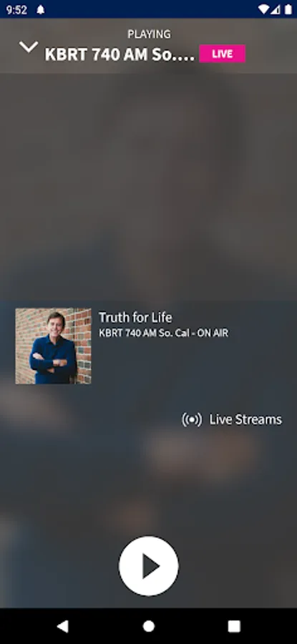Image resolution: width=297 pixels, height=644 pixels.
Task: Open the Live Streams text link
Action: point(245,420)
